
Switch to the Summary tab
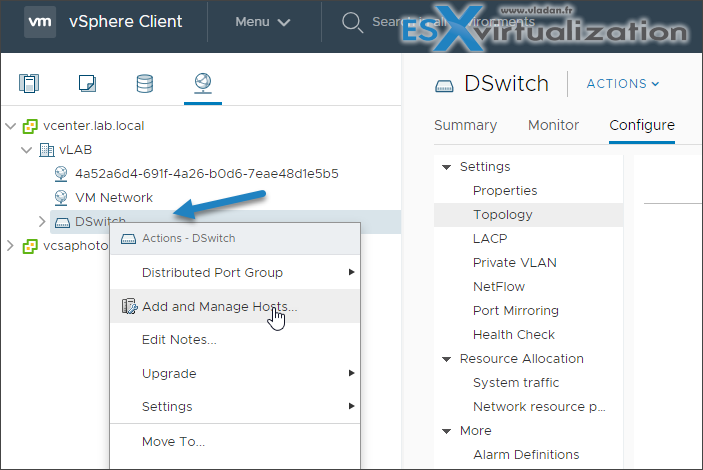[465, 125]
